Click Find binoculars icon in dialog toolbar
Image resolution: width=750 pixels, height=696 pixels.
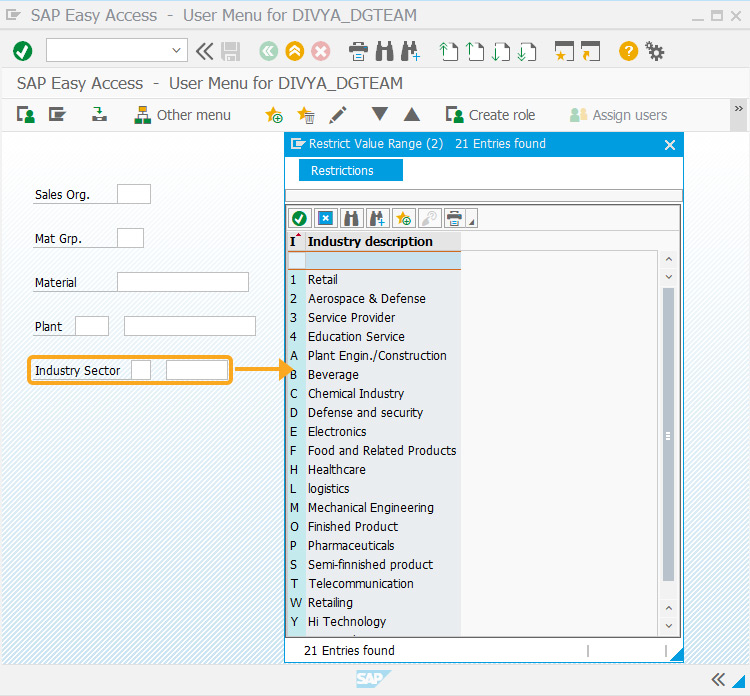(x=351, y=219)
